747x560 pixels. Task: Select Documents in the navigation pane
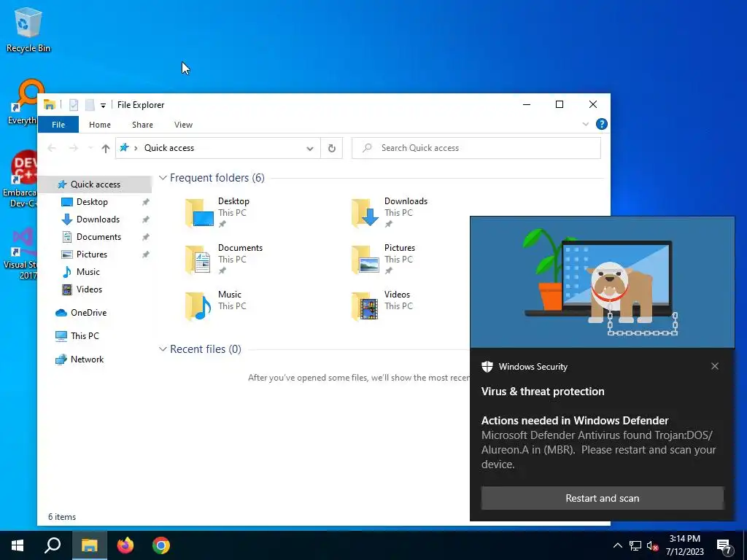(98, 237)
